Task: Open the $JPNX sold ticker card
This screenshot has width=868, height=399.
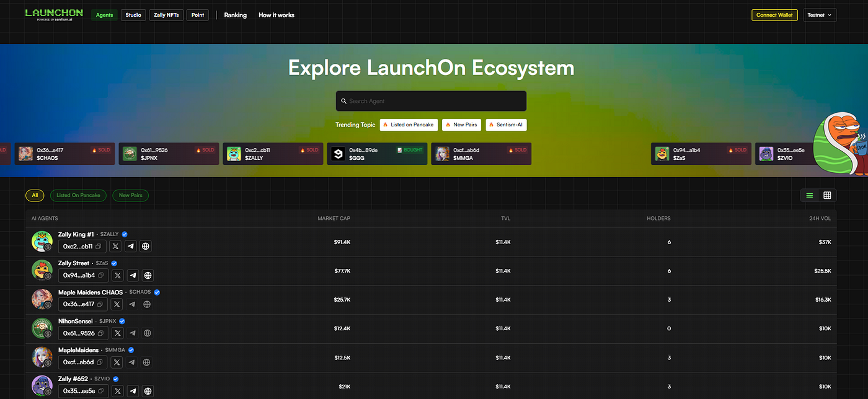Action: click(x=169, y=154)
